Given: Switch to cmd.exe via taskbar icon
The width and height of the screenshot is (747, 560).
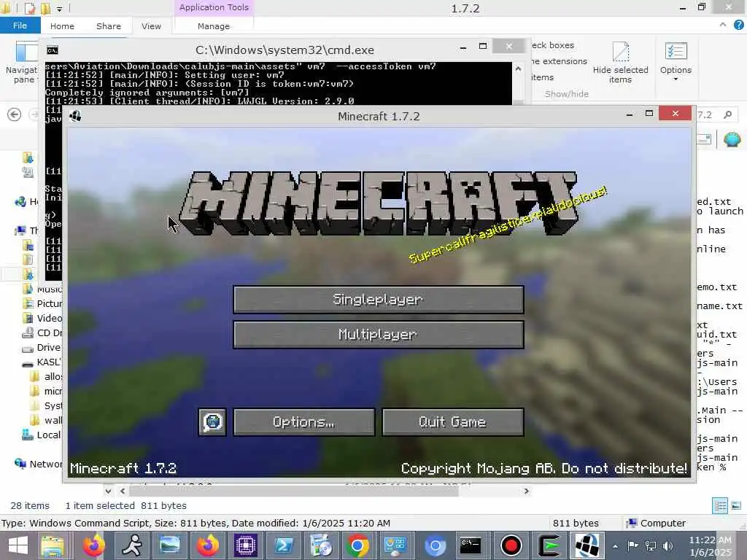Looking at the screenshot, I should (x=471, y=545).
